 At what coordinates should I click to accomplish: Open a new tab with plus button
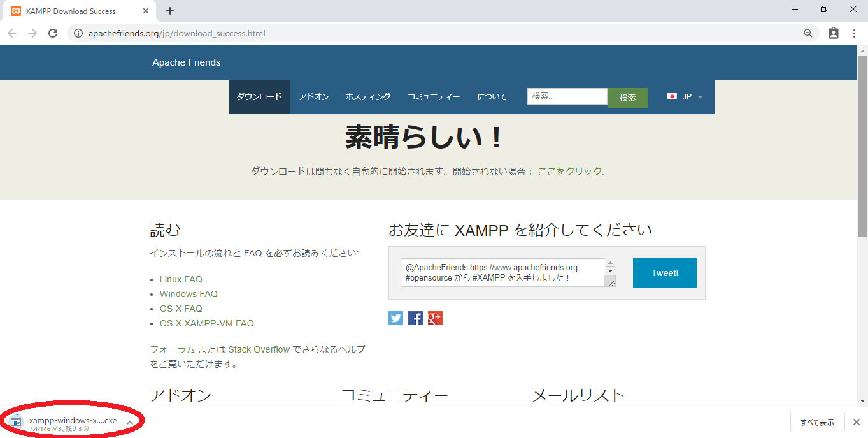tap(170, 11)
